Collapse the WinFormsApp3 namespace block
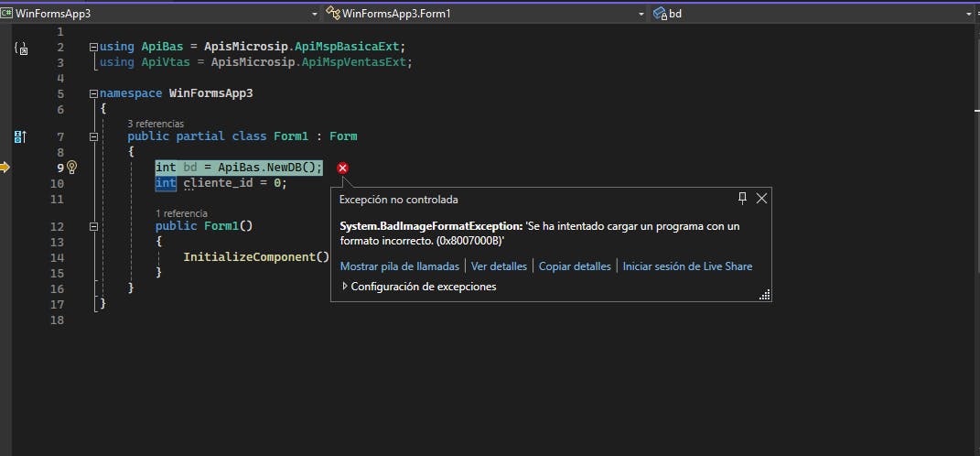The image size is (980, 456). (x=93, y=93)
